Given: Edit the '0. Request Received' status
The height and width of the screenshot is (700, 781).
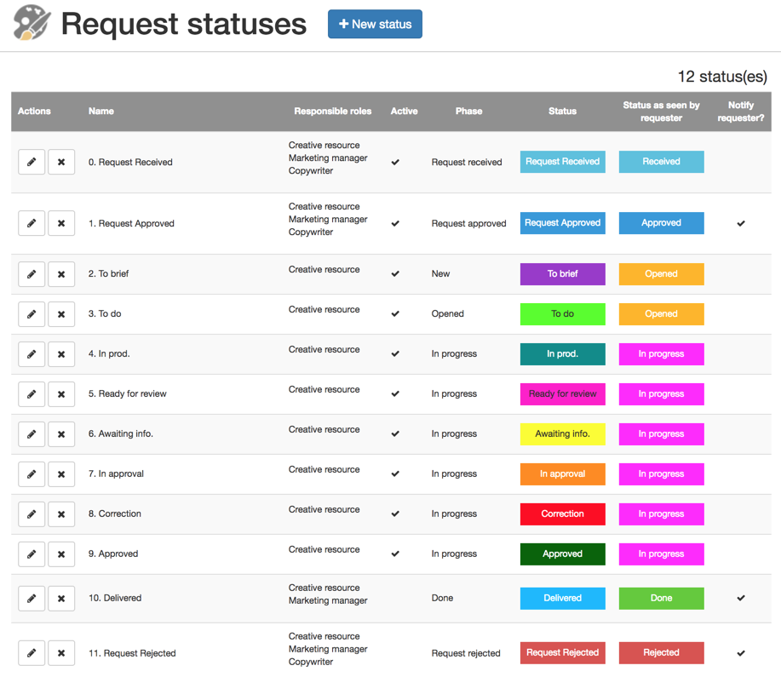Looking at the screenshot, I should (x=32, y=162).
